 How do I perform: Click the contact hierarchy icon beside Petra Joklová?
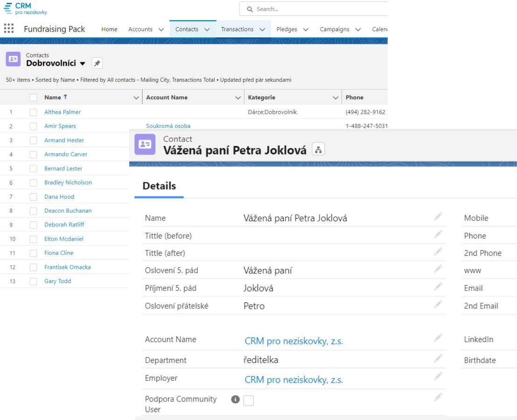pyautogui.click(x=318, y=150)
